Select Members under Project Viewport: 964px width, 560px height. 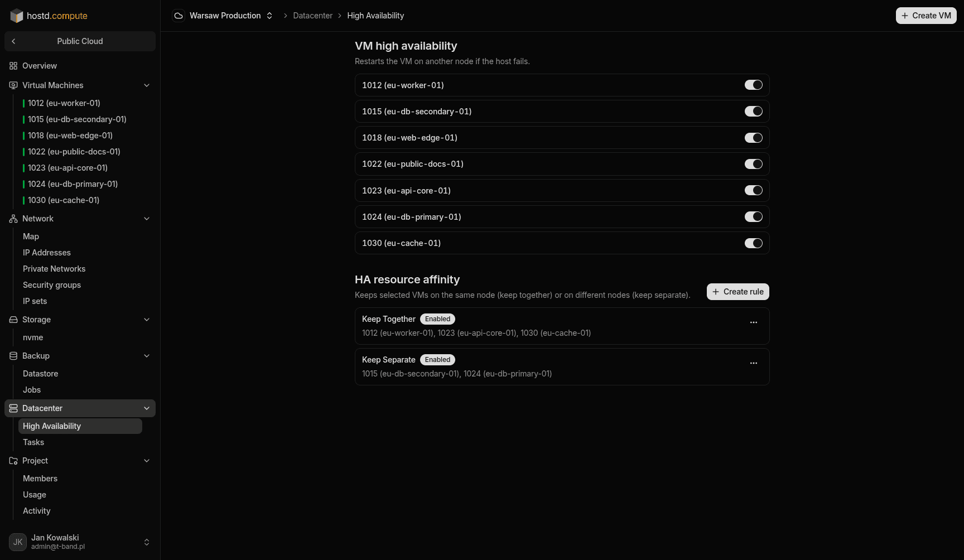[80, 479]
